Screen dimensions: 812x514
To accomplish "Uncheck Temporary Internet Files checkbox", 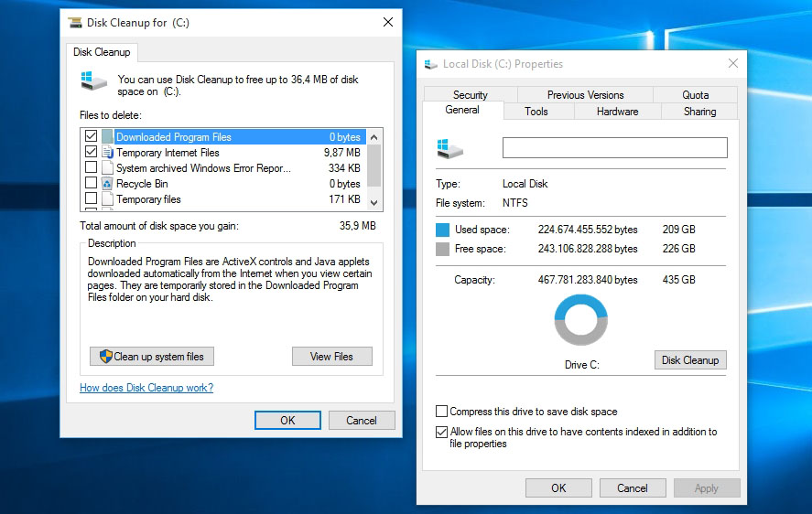I will click(x=92, y=152).
